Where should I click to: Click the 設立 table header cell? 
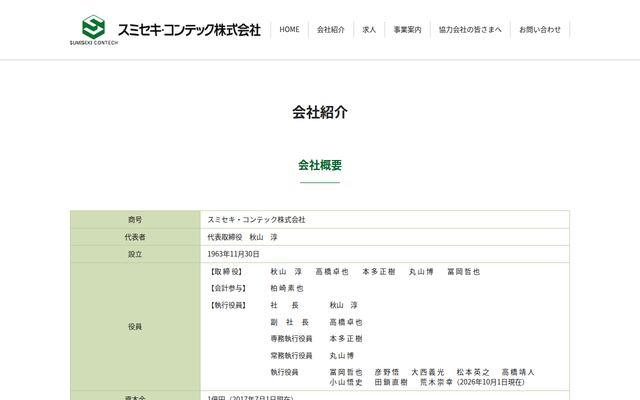click(x=135, y=254)
